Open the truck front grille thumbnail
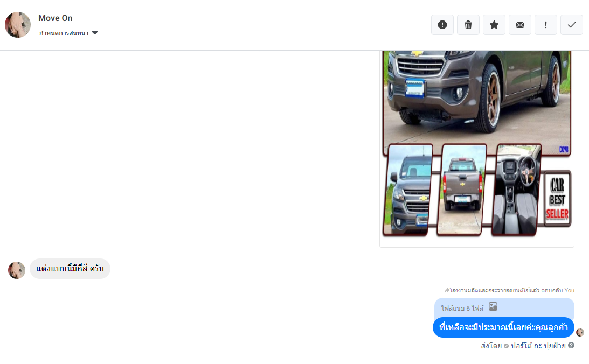589x364 pixels. (408, 190)
